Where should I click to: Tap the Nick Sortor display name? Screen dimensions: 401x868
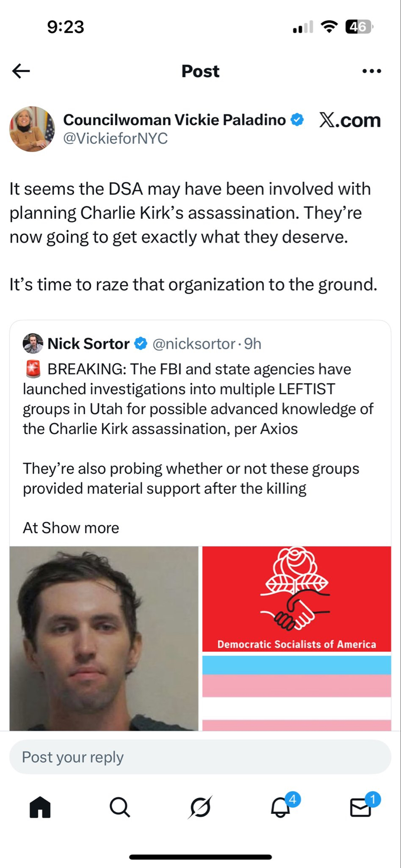click(x=89, y=344)
